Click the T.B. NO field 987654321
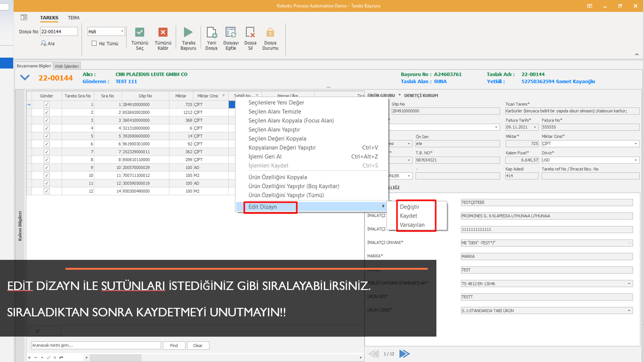 (x=457, y=160)
